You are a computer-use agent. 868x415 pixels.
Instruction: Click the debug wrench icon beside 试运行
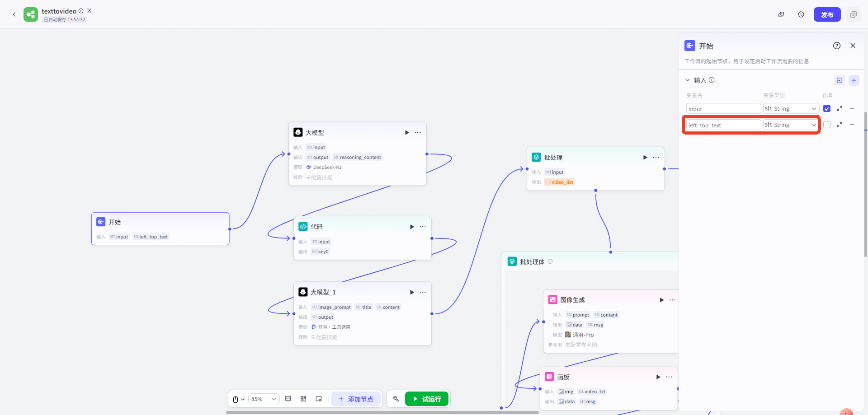coord(396,399)
